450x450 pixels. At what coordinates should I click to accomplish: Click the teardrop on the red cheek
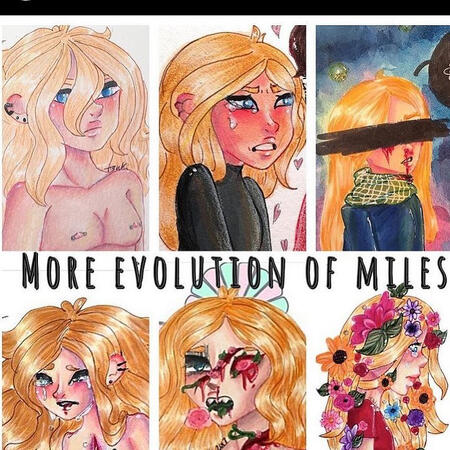(x=232, y=124)
